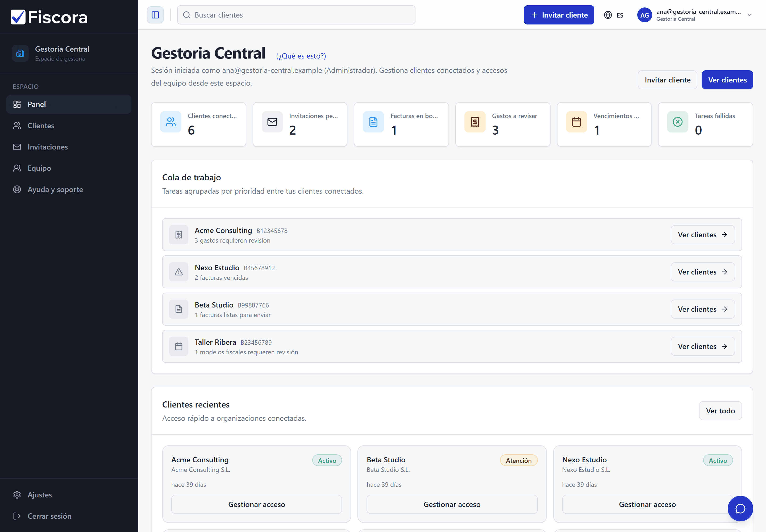Open the ES language selector
The height and width of the screenshot is (532, 766).
[614, 15]
